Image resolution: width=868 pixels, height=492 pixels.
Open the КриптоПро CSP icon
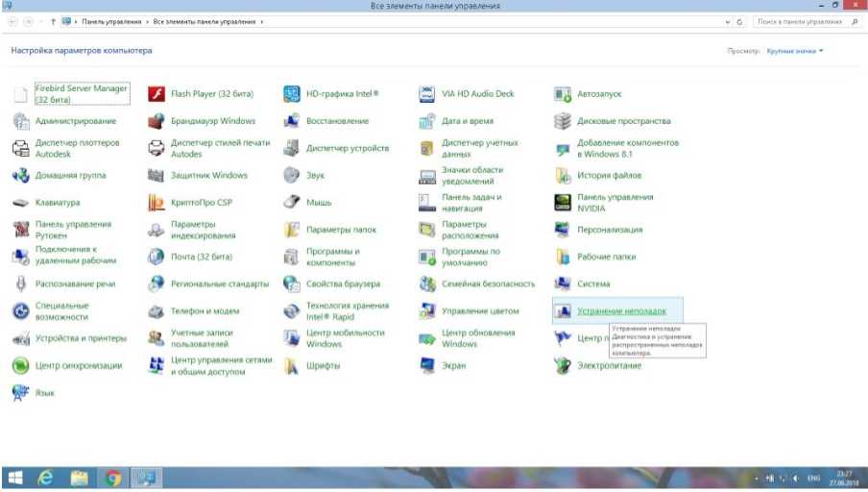[157, 203]
